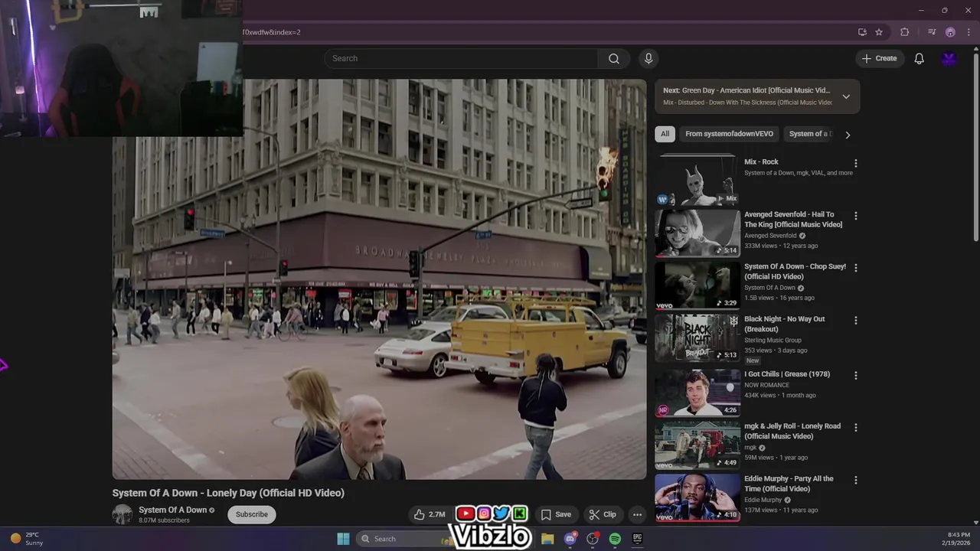Open the browser three-dot menu
Image resolution: width=980 pixels, height=551 pixels.
click(969, 32)
